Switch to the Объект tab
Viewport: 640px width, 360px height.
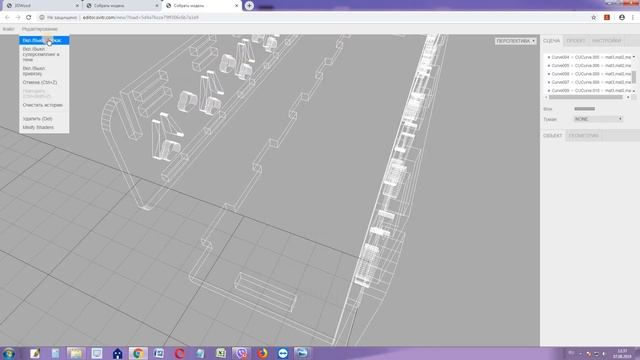[553, 136]
